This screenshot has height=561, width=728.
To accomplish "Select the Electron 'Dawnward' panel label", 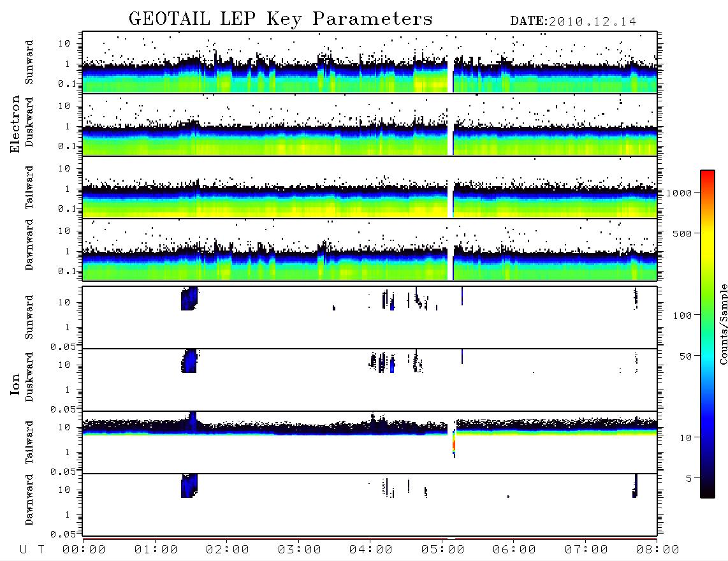I will pos(29,245).
